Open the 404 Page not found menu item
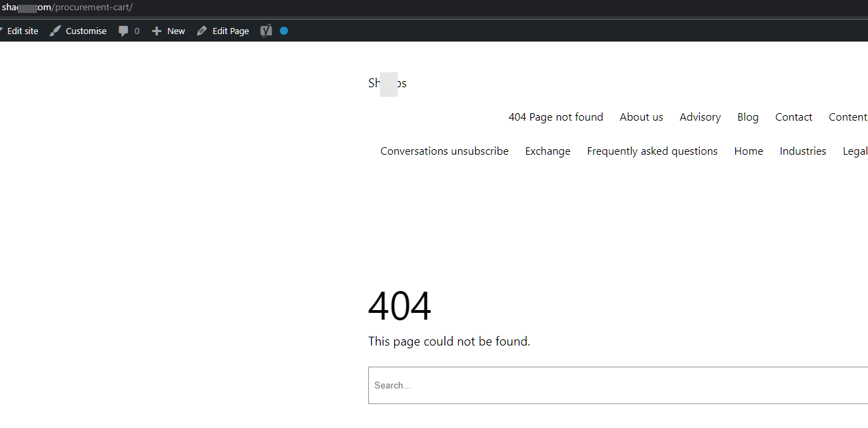The image size is (868, 428). point(556,117)
